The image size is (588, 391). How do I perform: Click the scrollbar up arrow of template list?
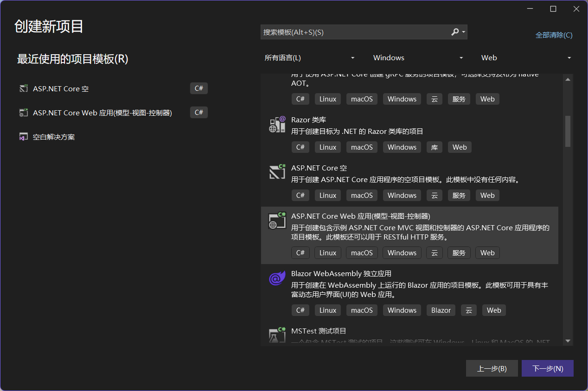coord(568,79)
